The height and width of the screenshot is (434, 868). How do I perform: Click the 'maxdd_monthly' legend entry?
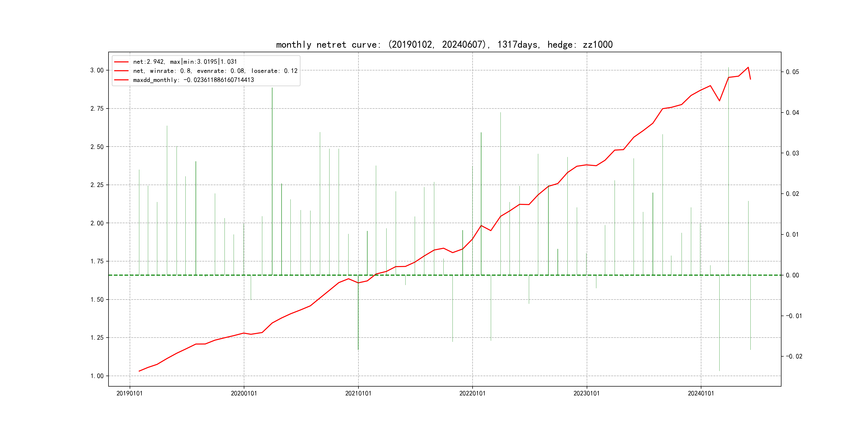[193, 80]
